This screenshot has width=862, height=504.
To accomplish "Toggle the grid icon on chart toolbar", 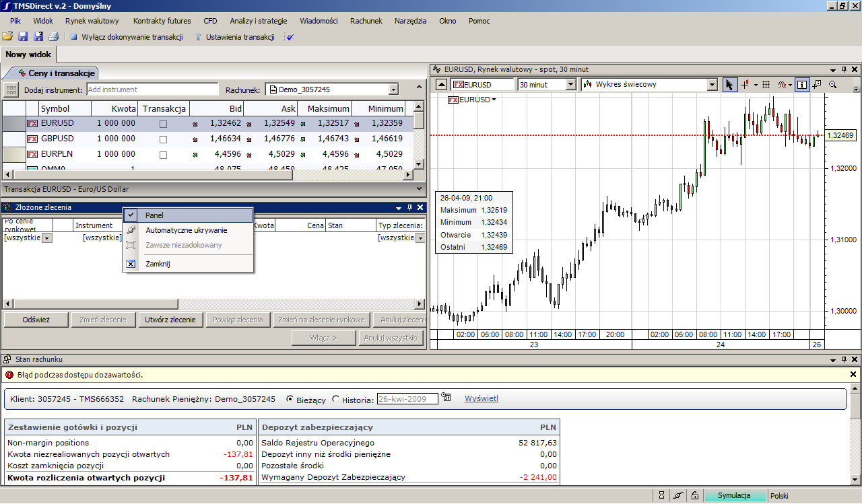I will [766, 85].
